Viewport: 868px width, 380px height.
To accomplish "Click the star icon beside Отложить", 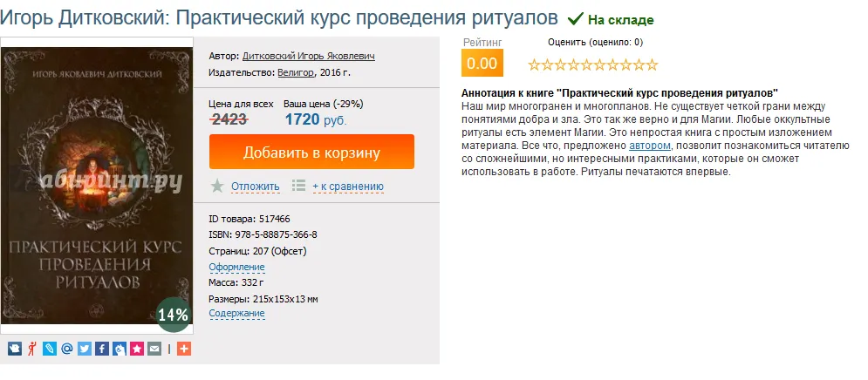I will point(217,186).
